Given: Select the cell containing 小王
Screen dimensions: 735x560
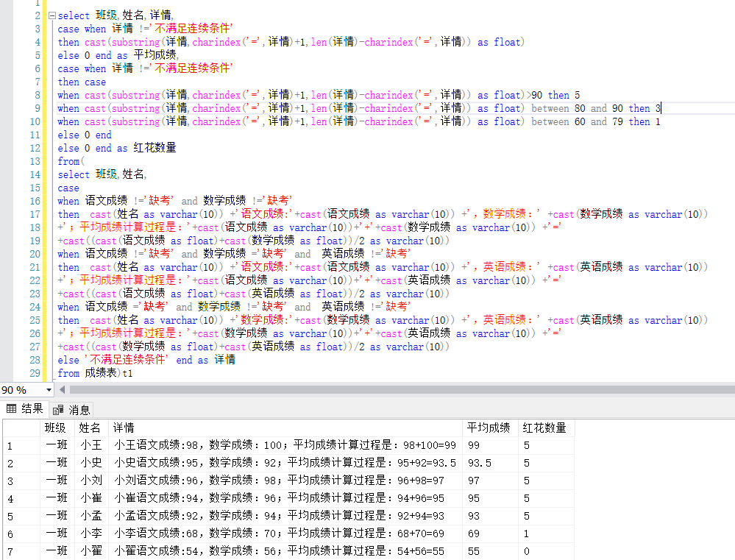Looking at the screenshot, I should click(x=90, y=444).
